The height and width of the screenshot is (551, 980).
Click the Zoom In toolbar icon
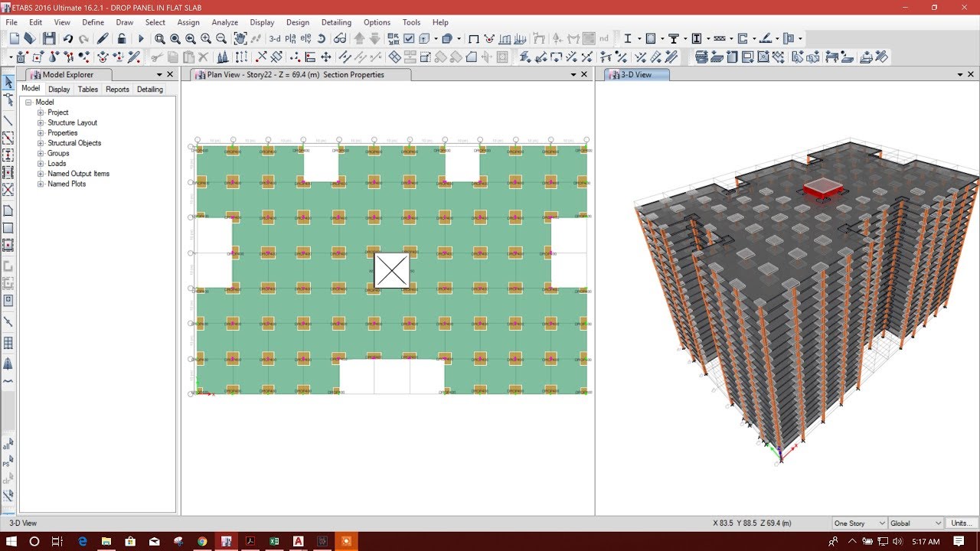[204, 38]
